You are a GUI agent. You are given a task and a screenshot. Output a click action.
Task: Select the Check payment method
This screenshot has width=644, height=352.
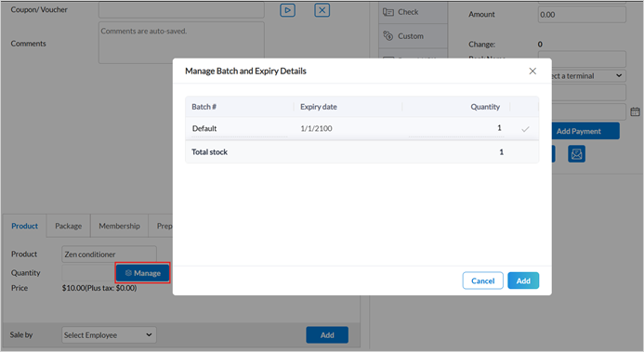pyautogui.click(x=413, y=12)
